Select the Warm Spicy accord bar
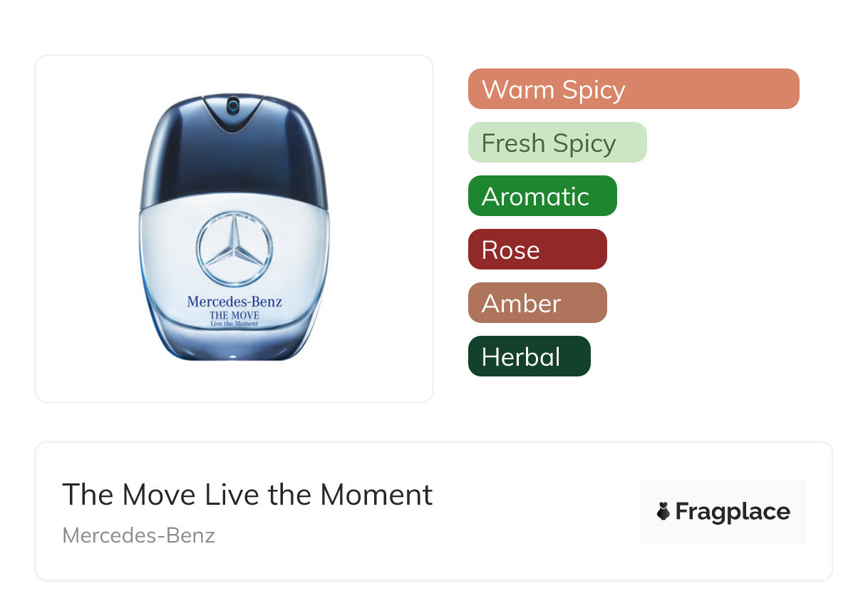868x616 pixels. point(633,89)
